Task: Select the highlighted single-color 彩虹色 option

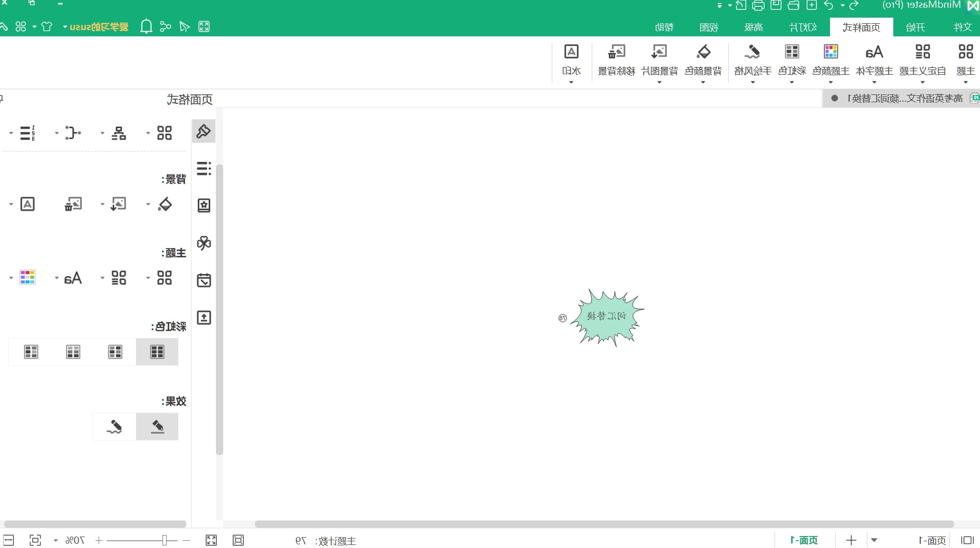Action: [x=157, y=352]
